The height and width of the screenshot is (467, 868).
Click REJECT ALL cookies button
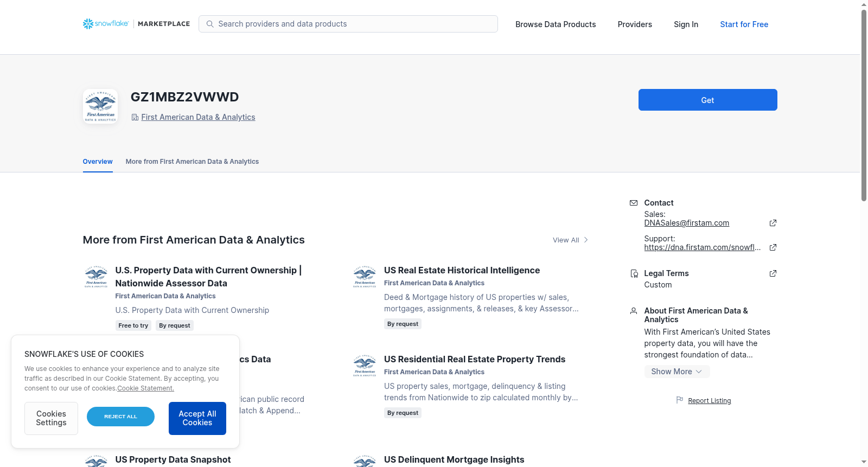[x=120, y=417]
